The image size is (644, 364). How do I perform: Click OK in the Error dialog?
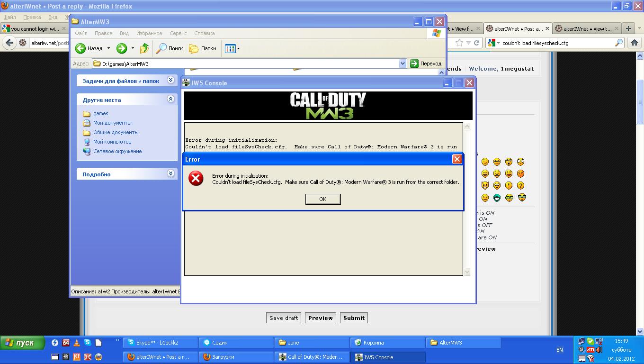[323, 199]
